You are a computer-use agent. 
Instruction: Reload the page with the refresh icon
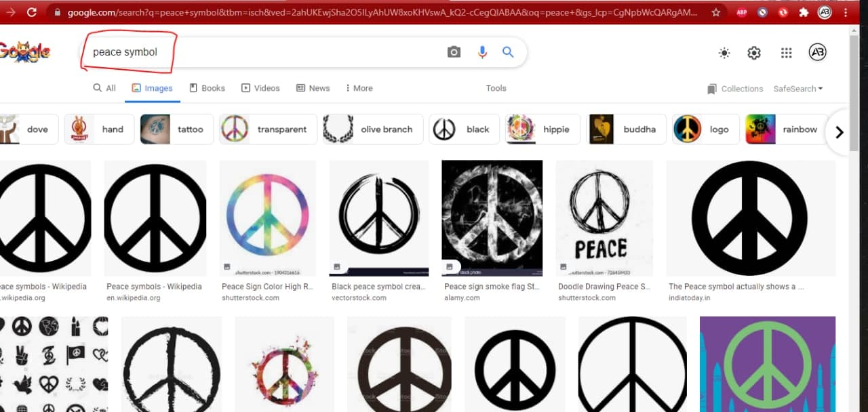[x=32, y=12]
